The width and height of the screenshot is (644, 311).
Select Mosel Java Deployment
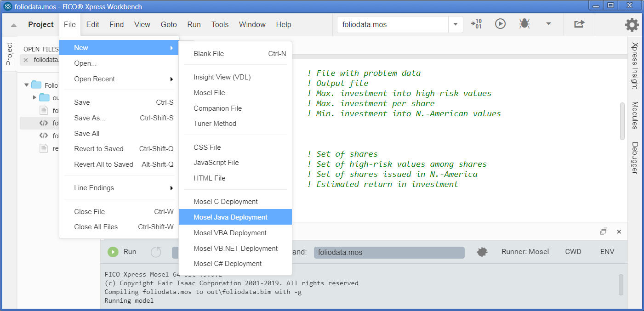click(x=235, y=217)
